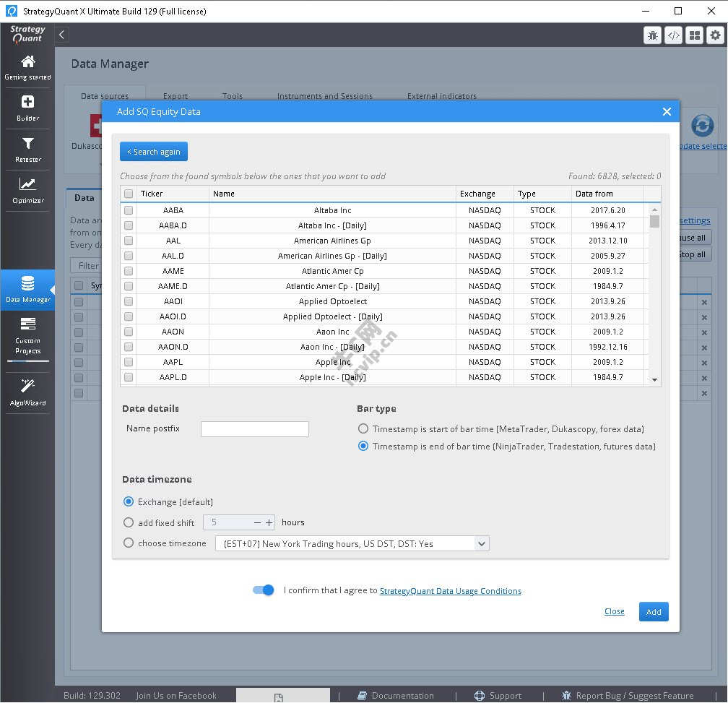Click the symbol list scroll up arrow

654,210
